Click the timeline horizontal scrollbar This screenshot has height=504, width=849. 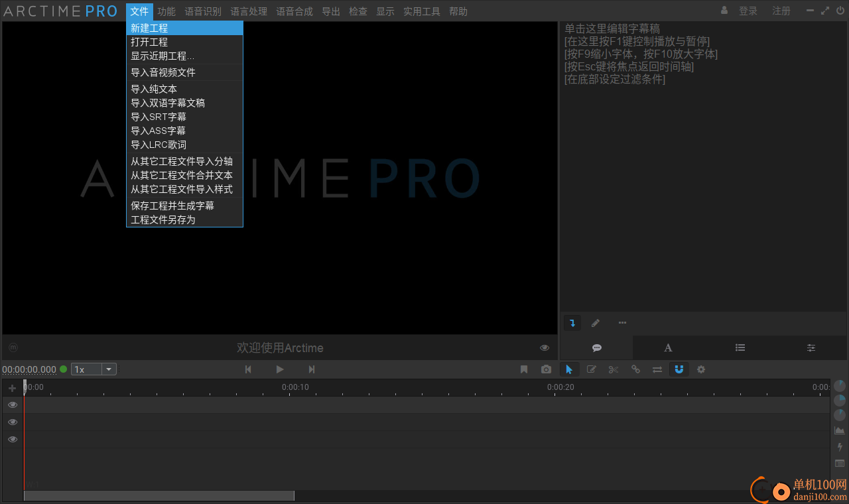[x=159, y=495]
